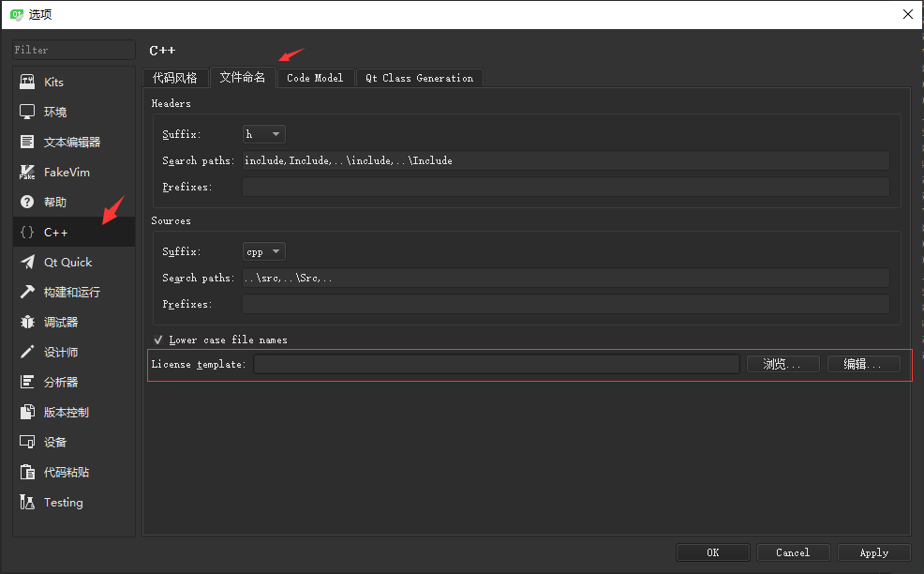Viewport: 924px width, 574px height.
Task: Select the 环境 monitor icon
Action: click(x=27, y=112)
